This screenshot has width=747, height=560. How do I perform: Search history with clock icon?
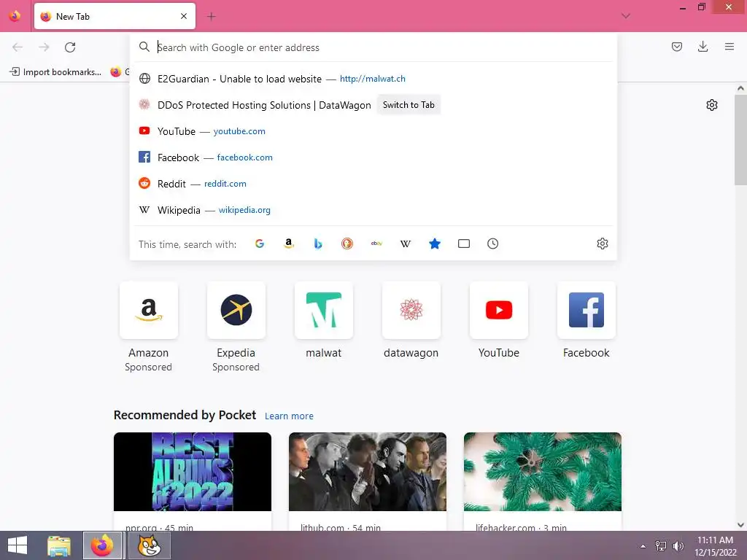coord(492,244)
